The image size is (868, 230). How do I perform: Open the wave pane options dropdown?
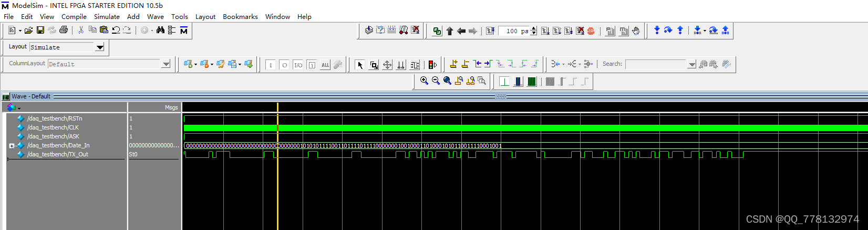pos(19,108)
